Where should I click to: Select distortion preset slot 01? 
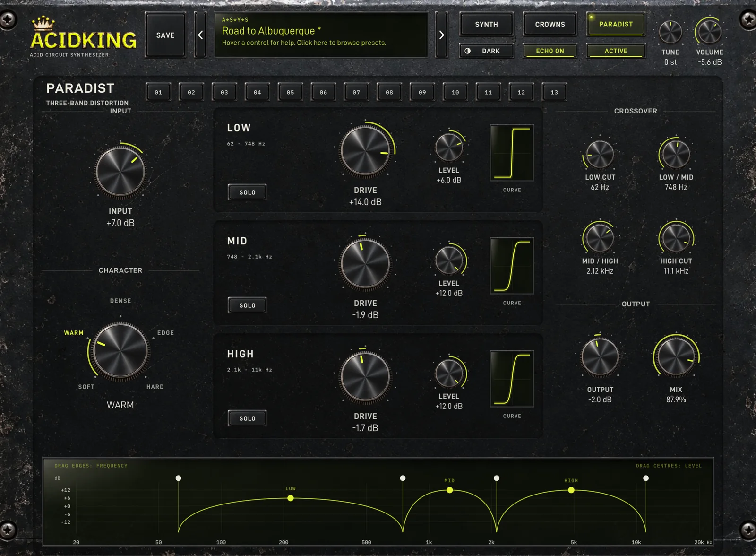click(x=158, y=92)
